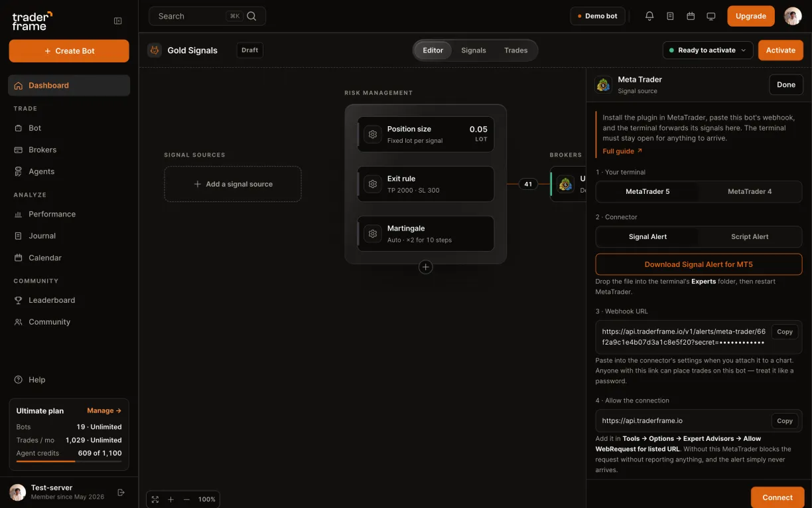
Task: Open Position size settings gear
Action: (x=373, y=134)
